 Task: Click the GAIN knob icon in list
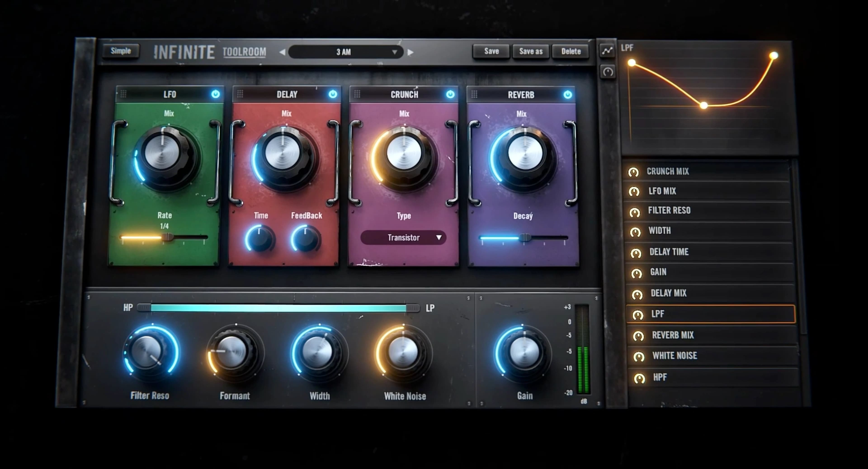[x=637, y=274]
